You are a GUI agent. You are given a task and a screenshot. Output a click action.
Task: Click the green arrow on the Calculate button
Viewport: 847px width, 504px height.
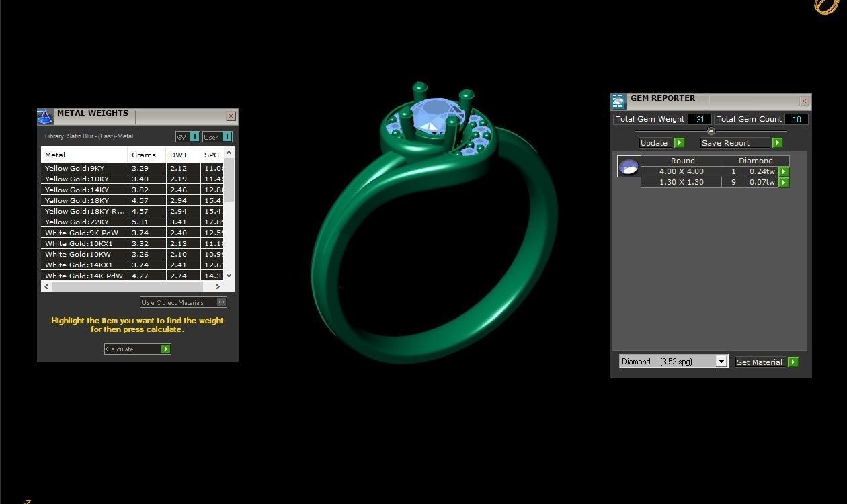coord(166,349)
